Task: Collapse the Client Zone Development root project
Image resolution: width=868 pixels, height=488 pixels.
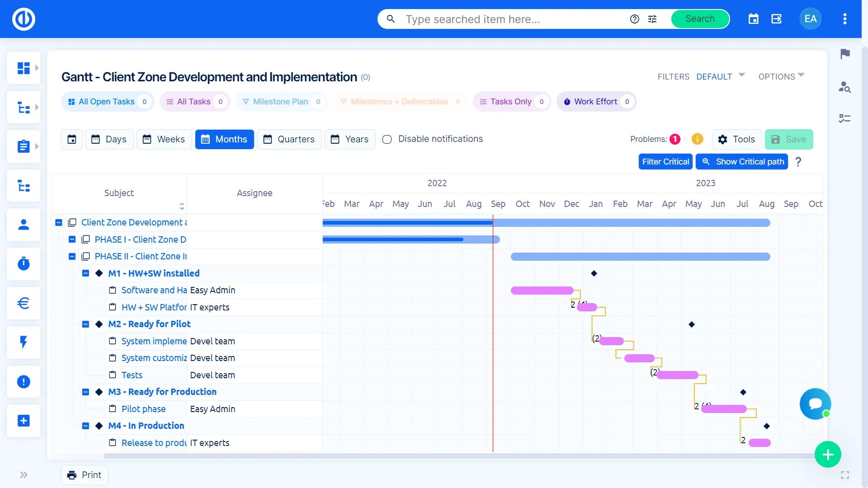Action: pyautogui.click(x=59, y=223)
